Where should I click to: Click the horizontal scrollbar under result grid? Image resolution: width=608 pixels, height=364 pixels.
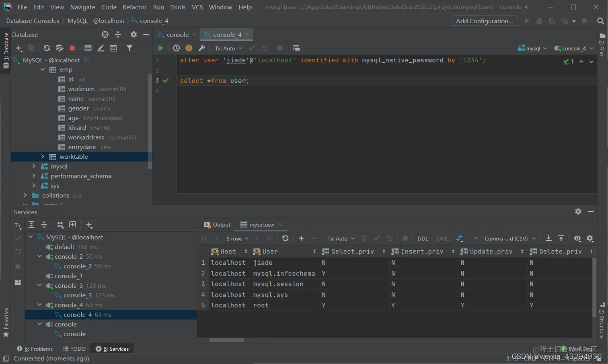pos(227,340)
